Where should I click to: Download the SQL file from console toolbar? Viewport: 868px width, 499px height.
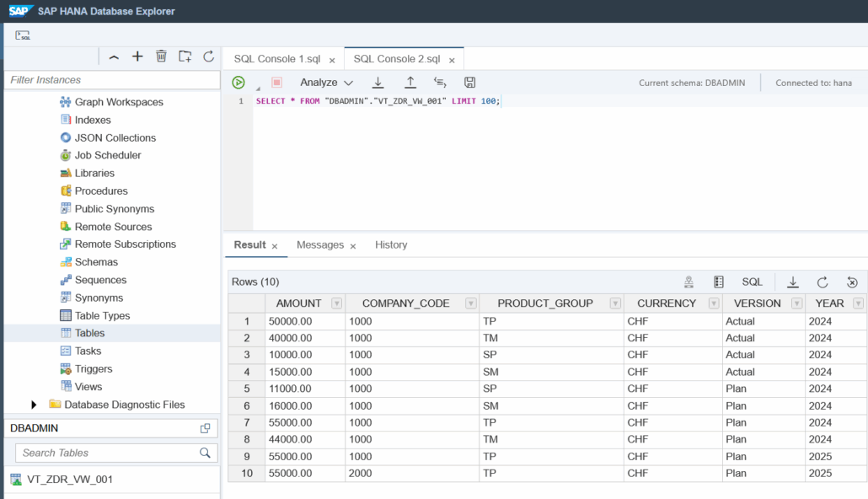(378, 83)
